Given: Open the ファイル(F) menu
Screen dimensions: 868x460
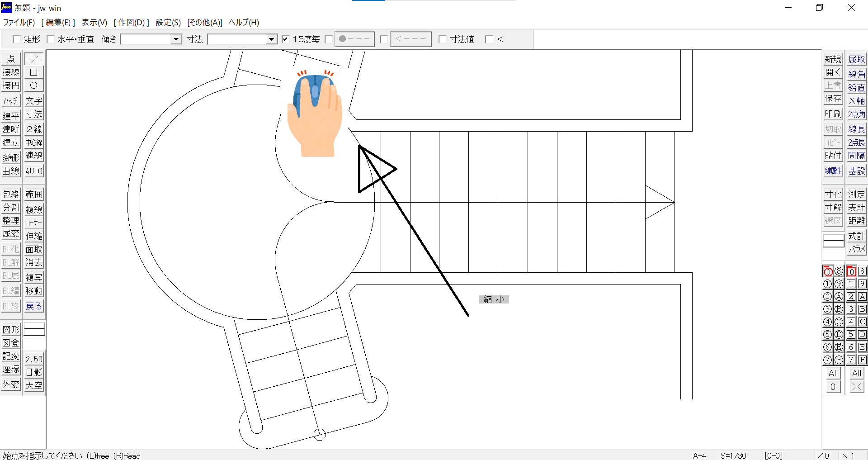Looking at the screenshot, I should (x=19, y=23).
